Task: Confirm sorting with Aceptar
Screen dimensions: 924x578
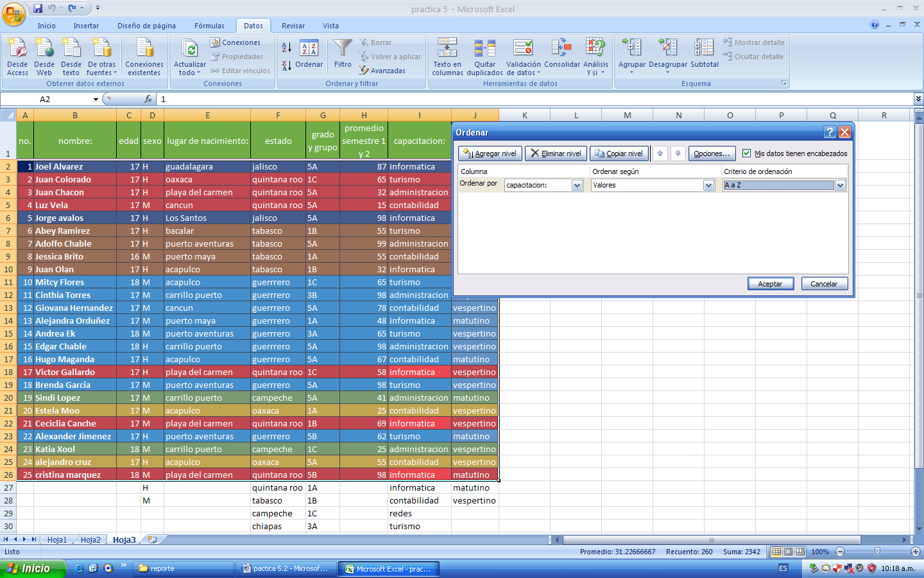Action: (771, 283)
